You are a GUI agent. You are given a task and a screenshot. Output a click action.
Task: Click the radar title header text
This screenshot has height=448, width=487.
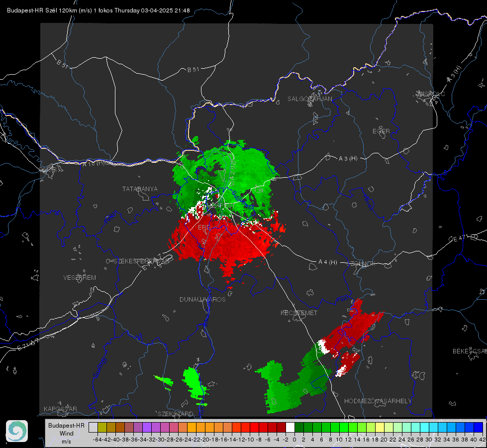[x=98, y=10]
